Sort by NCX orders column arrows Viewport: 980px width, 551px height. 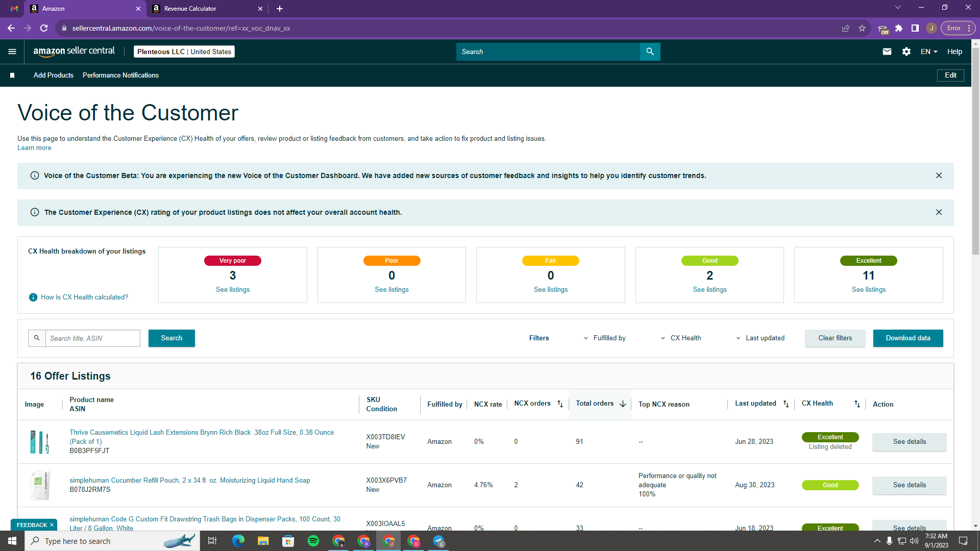[x=560, y=404]
